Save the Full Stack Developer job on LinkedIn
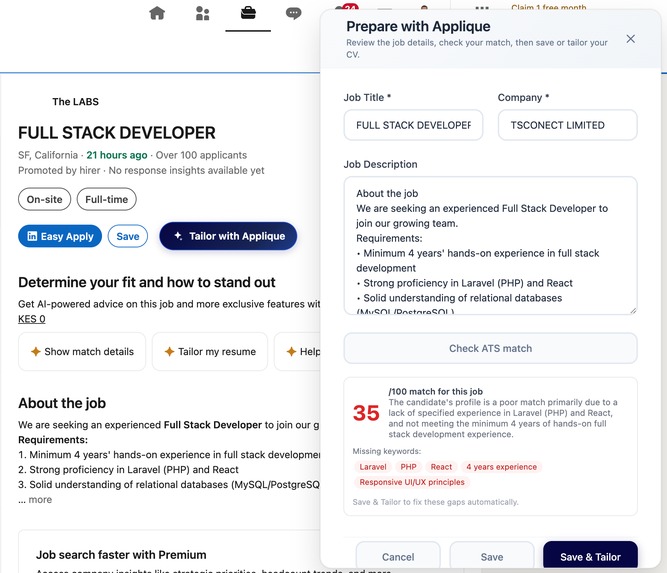Image resolution: width=667 pixels, height=573 pixels. (128, 236)
